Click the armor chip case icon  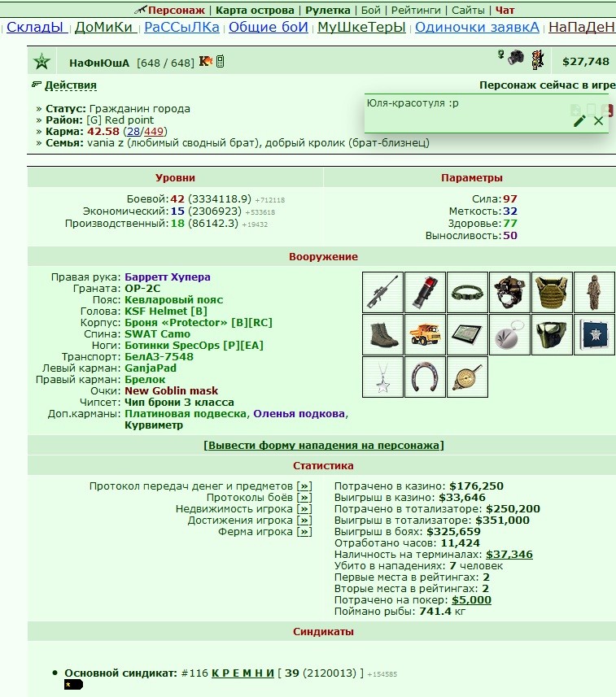pyautogui.click(x=594, y=335)
